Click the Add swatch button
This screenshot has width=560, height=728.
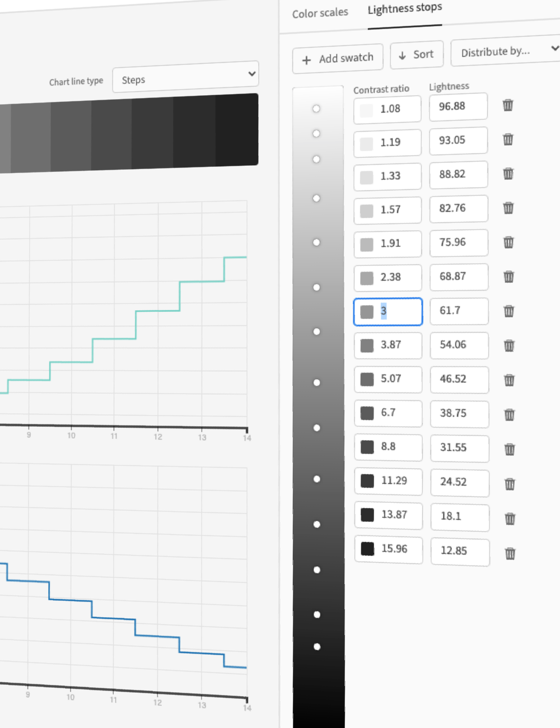pos(338,58)
